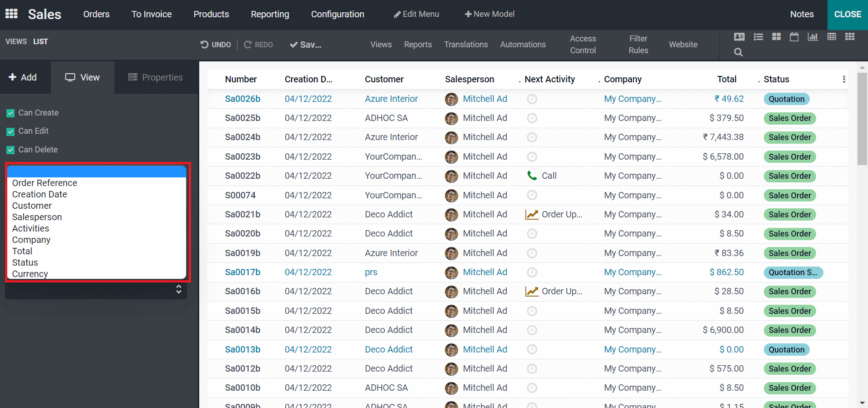Click the Customer column header
The width and height of the screenshot is (868, 408).
(384, 79)
